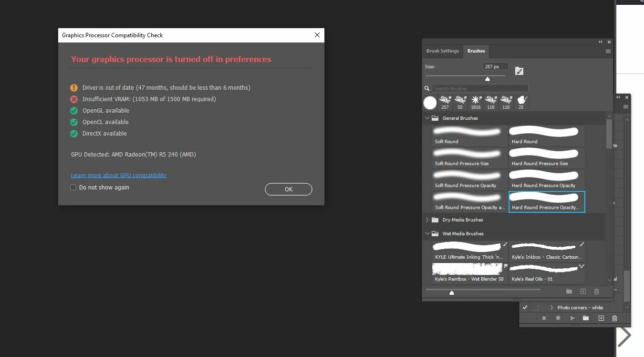644x357 pixels.
Task: Open Learn more about GPU compatibility link
Action: 119,175
